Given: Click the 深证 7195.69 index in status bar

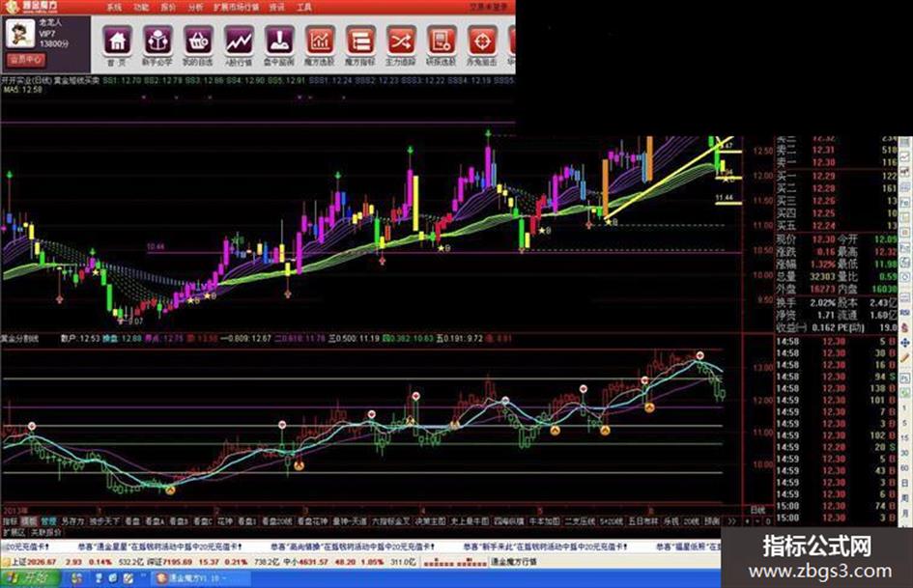Looking at the screenshot, I should point(168,562).
